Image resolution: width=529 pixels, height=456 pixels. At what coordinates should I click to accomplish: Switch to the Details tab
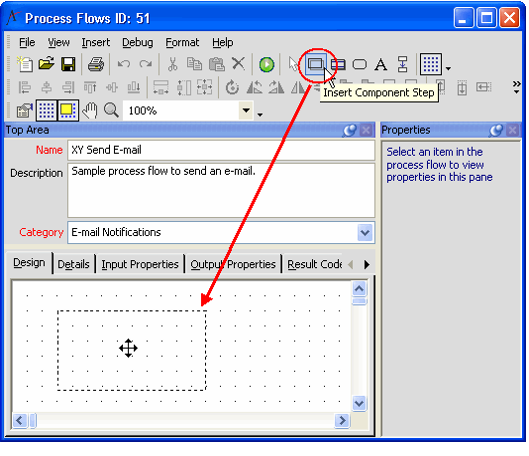click(74, 264)
